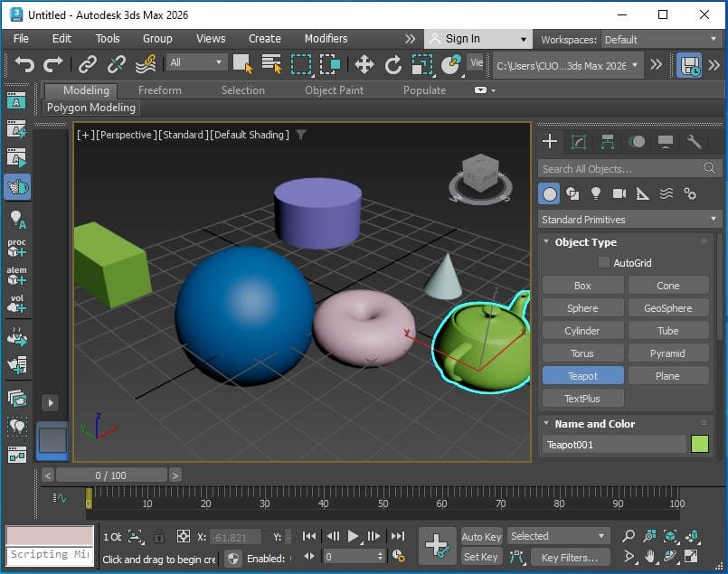Toggle Set Key animation mode
This screenshot has height=574, width=728.
point(481,557)
